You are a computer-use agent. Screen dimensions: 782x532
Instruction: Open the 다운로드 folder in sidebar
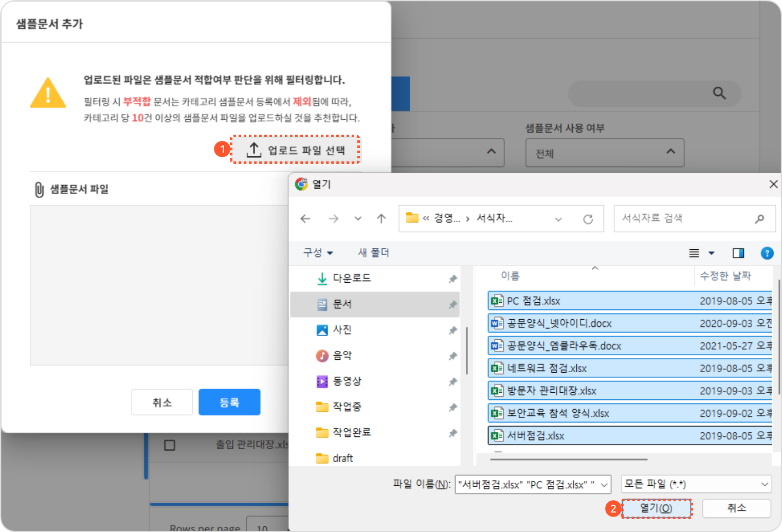click(x=351, y=279)
